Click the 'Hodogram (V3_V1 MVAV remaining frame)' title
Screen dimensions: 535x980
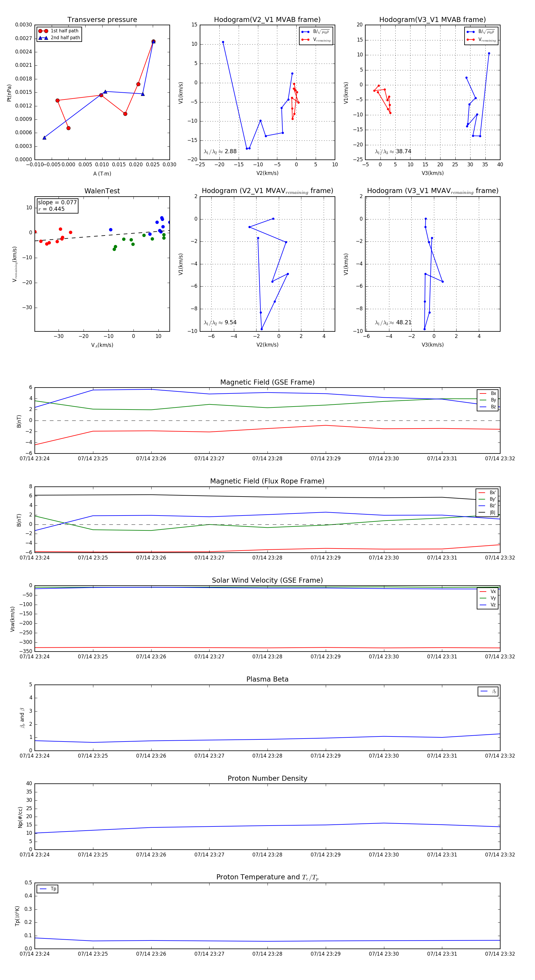pyautogui.click(x=432, y=191)
